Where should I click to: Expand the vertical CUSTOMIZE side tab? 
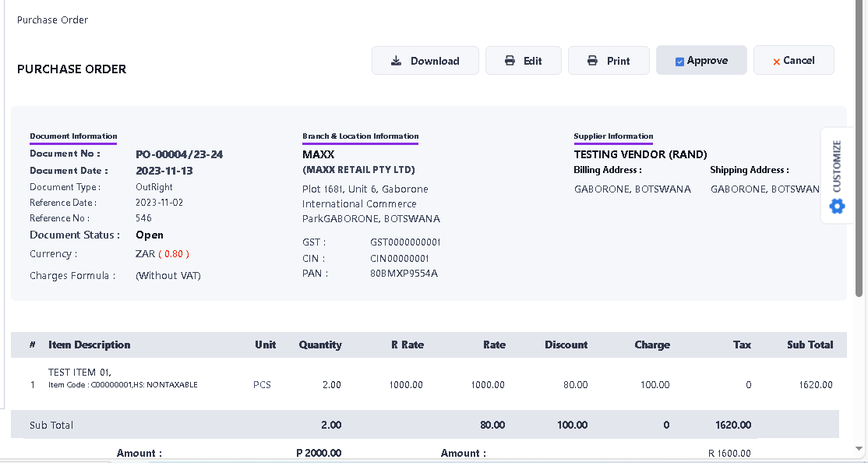pyautogui.click(x=837, y=166)
